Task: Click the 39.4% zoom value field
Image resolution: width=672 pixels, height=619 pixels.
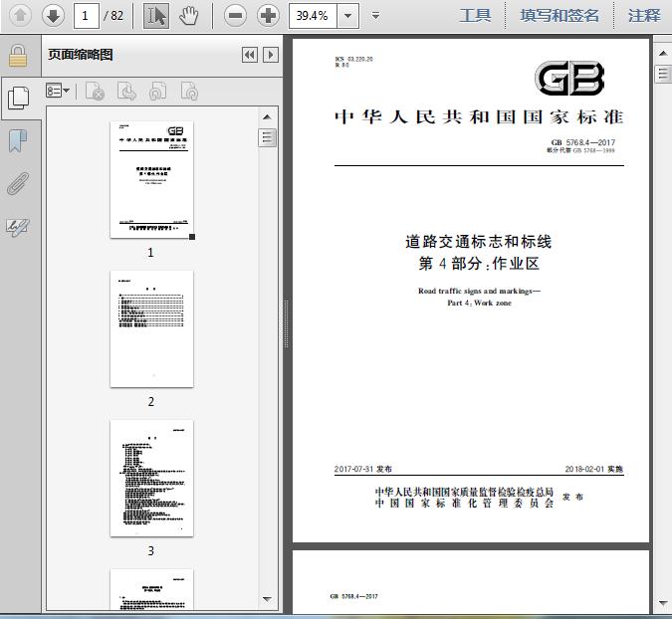Action: (x=313, y=16)
